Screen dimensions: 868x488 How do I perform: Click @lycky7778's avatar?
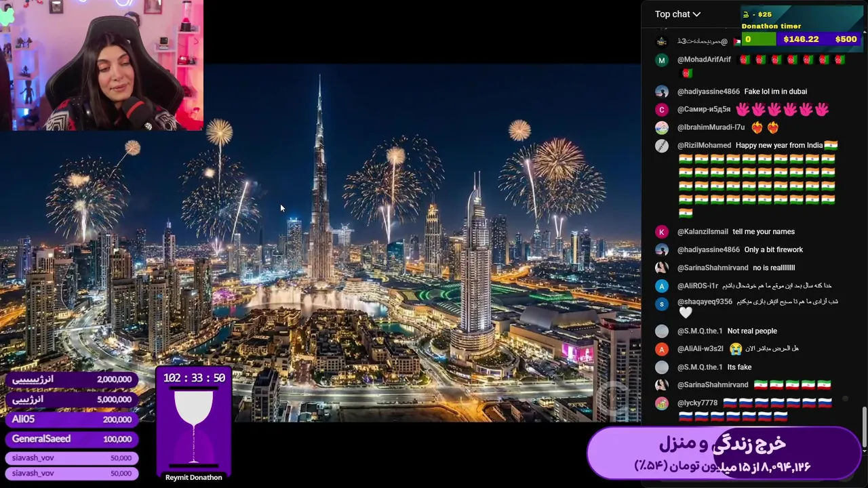[662, 403]
